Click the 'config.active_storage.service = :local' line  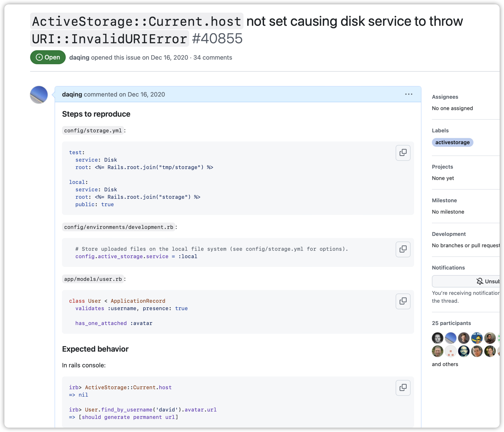click(x=136, y=256)
